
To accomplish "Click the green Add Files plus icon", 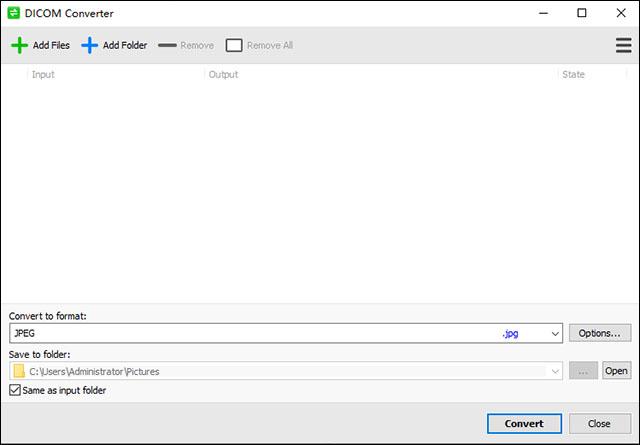I will tap(19, 45).
